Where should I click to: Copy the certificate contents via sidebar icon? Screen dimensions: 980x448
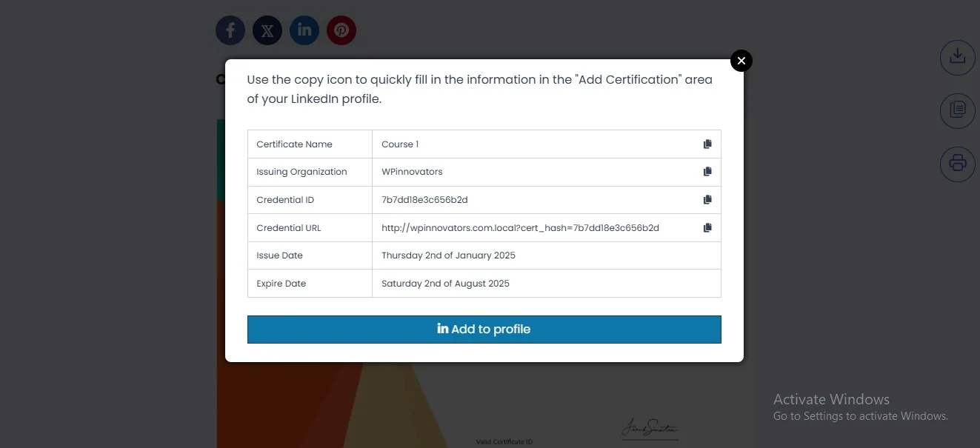click(957, 110)
